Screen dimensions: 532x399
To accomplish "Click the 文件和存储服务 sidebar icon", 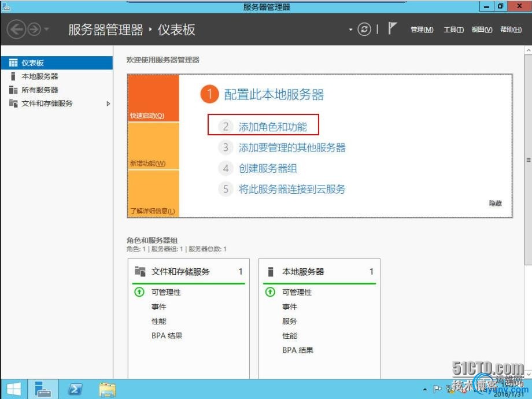I will coord(13,103).
